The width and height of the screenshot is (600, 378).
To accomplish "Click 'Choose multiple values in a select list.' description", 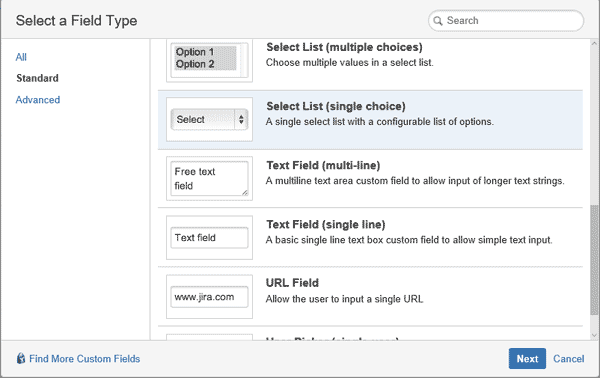I will [350, 62].
